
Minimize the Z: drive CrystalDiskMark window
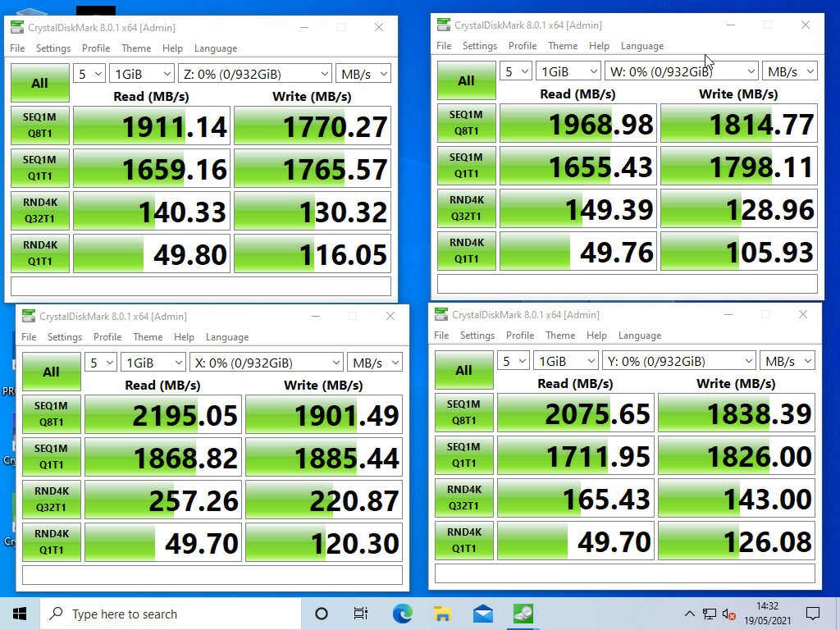304,27
